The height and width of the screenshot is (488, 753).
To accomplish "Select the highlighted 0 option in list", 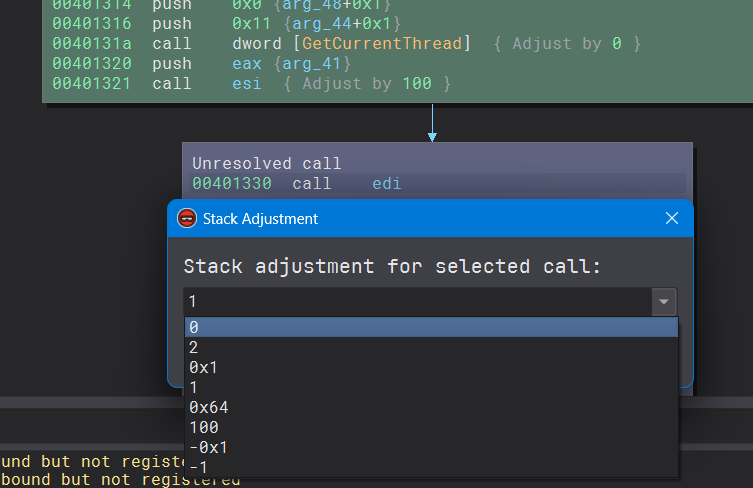I will (430, 327).
